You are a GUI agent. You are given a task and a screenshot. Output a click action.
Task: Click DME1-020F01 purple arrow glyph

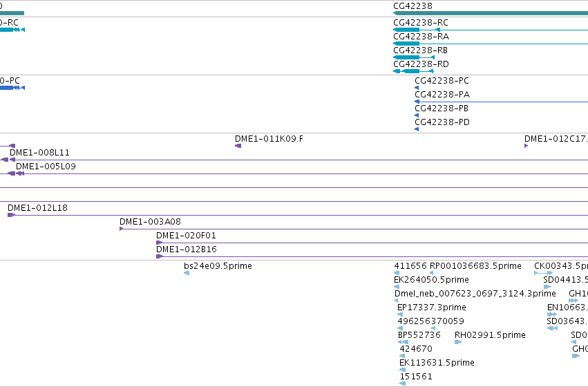point(160,243)
